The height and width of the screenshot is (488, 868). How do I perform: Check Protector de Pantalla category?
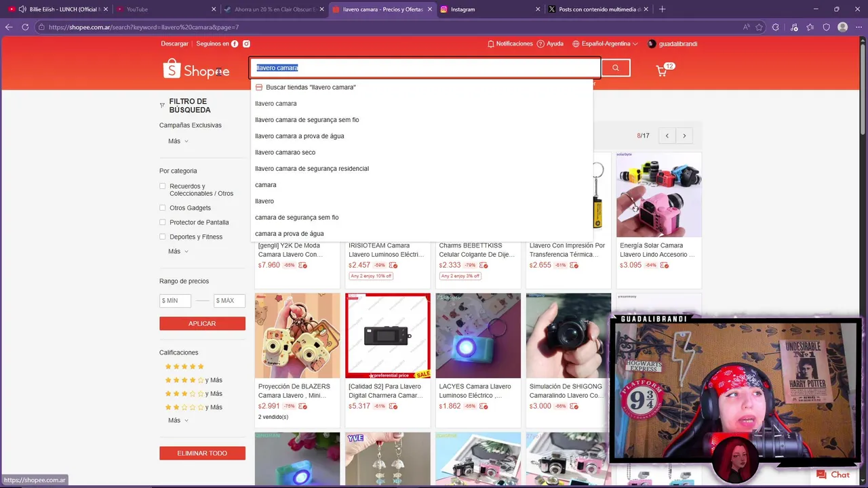[163, 222]
